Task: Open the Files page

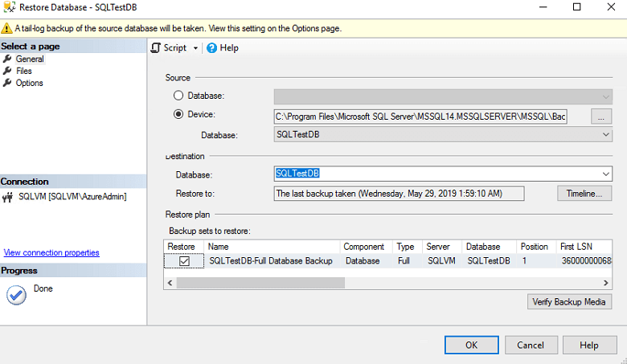Action: tap(24, 72)
